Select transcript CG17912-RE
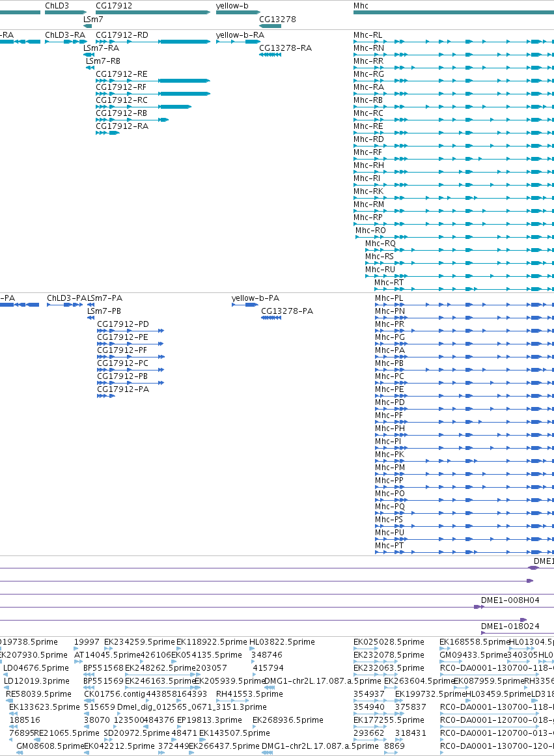Screen dimensions: 554x756 (x=122, y=74)
